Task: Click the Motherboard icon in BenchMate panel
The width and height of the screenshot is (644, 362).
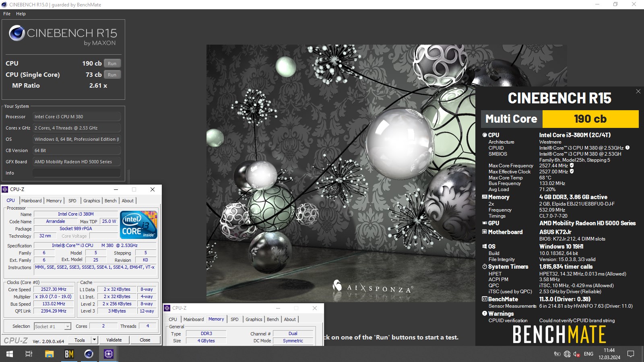Action: pos(485,232)
